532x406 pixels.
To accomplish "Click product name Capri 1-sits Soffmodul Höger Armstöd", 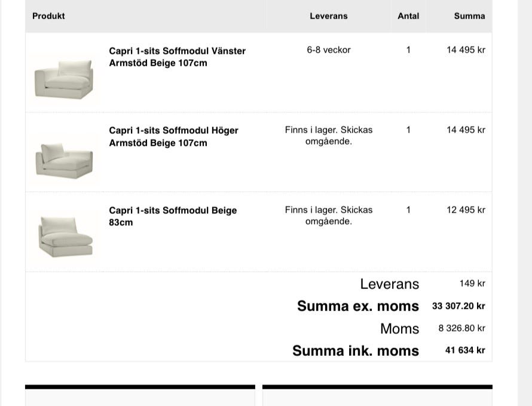I will (x=173, y=137).
